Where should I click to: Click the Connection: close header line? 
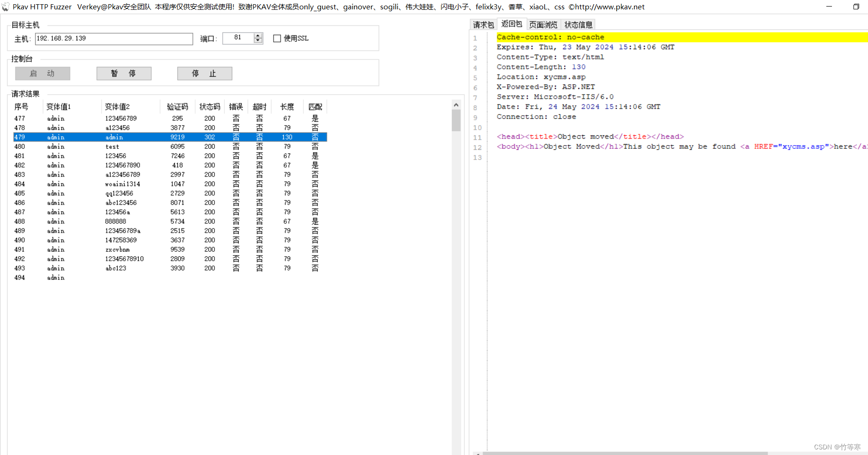(x=536, y=117)
